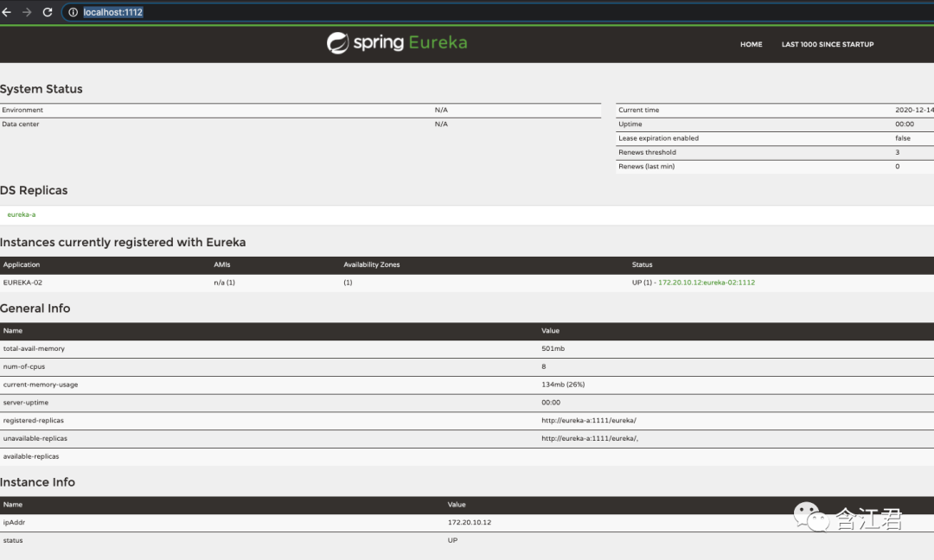Viewport: 934px width, 560px height.
Task: Open the HOME navigation item
Action: click(x=752, y=44)
